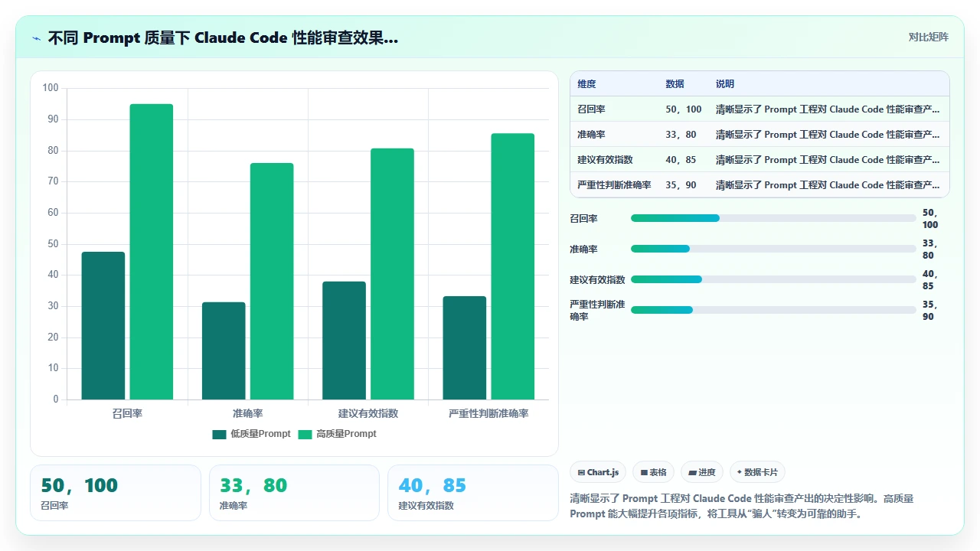Click the 召回率 progress bar

click(x=773, y=218)
